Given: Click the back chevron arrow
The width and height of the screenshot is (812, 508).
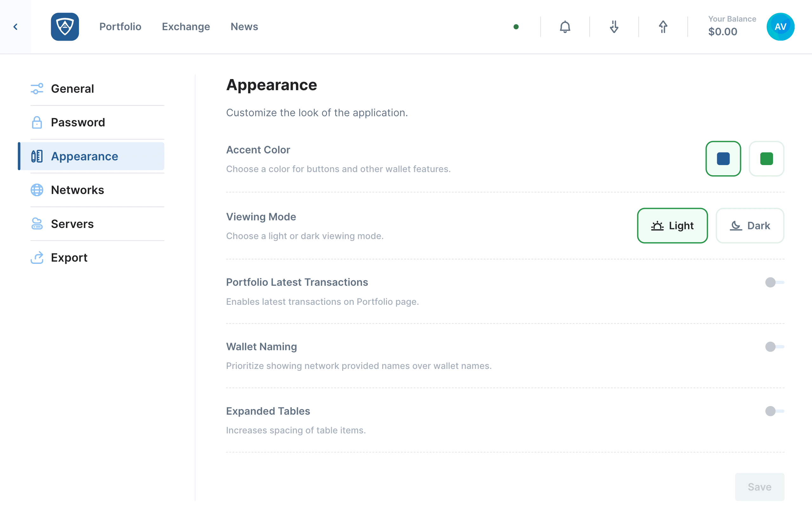Looking at the screenshot, I should tap(16, 27).
